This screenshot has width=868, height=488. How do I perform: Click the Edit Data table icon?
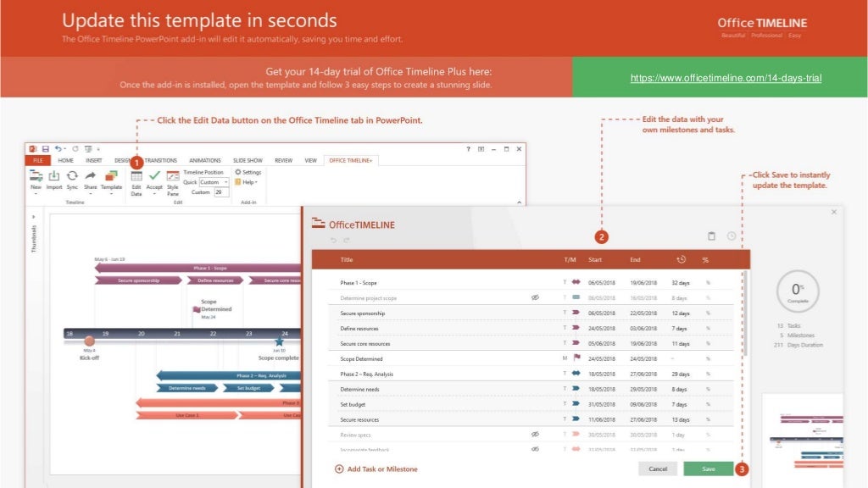click(136, 176)
